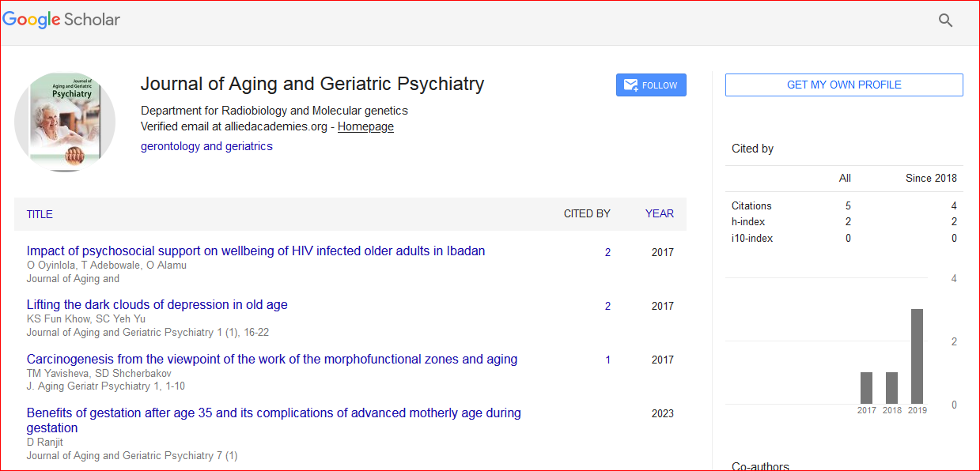Click the journal cover profile picture

click(65, 122)
